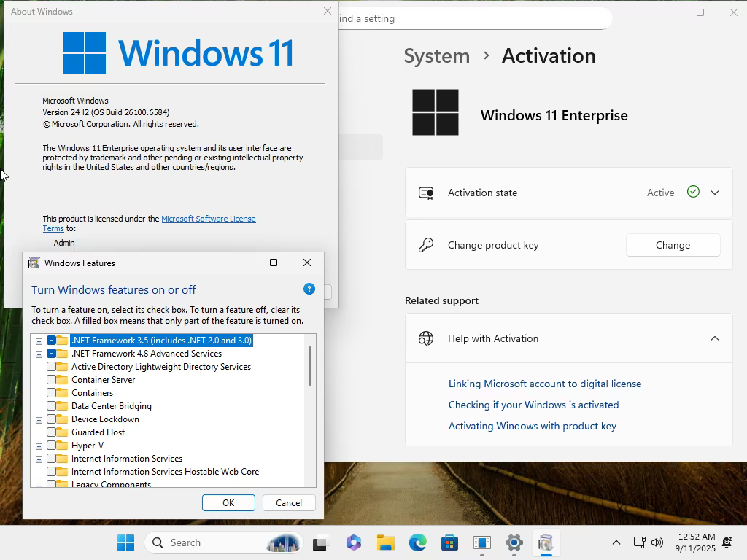Open the Microsoft Software License Terms link
This screenshot has height=560, width=747.
pos(208,219)
